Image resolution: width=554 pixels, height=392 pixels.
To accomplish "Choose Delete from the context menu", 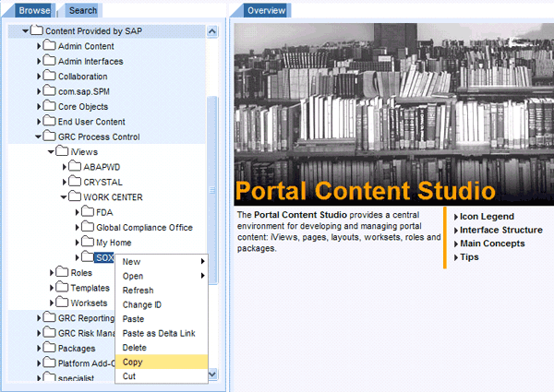I will coord(162,348).
